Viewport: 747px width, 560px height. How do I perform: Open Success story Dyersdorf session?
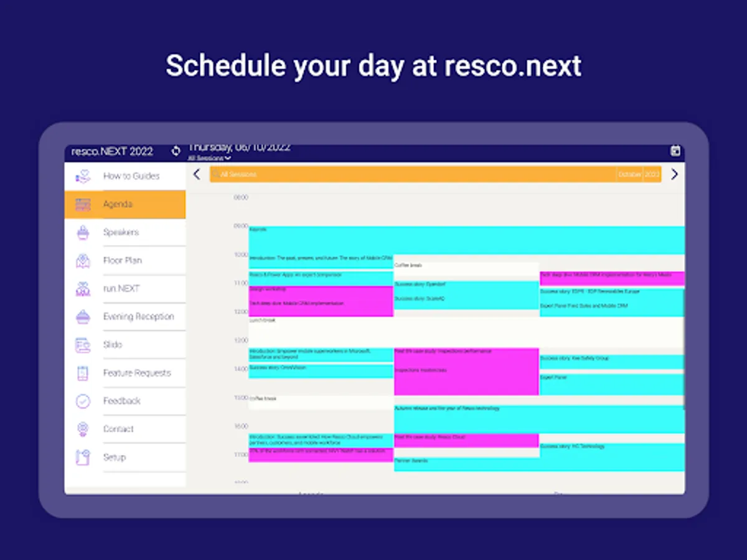pos(466,287)
